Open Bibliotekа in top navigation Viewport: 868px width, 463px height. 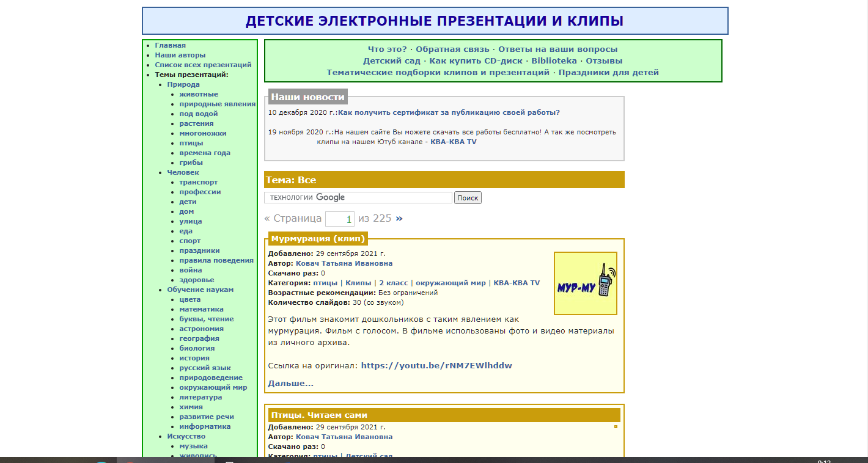tap(554, 60)
